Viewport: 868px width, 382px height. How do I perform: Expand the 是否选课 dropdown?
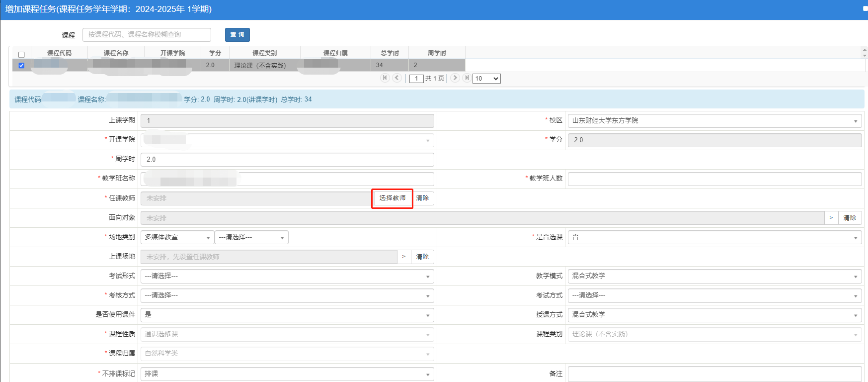pos(714,237)
